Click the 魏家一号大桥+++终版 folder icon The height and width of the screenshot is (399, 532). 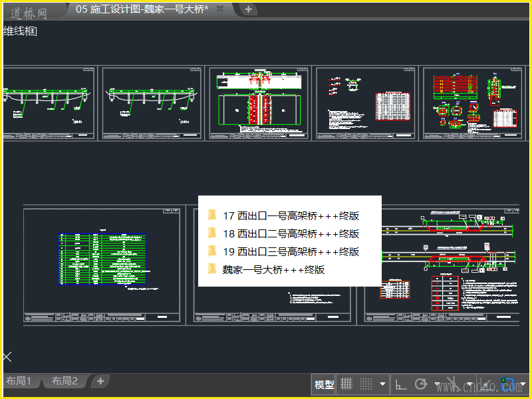click(x=212, y=269)
